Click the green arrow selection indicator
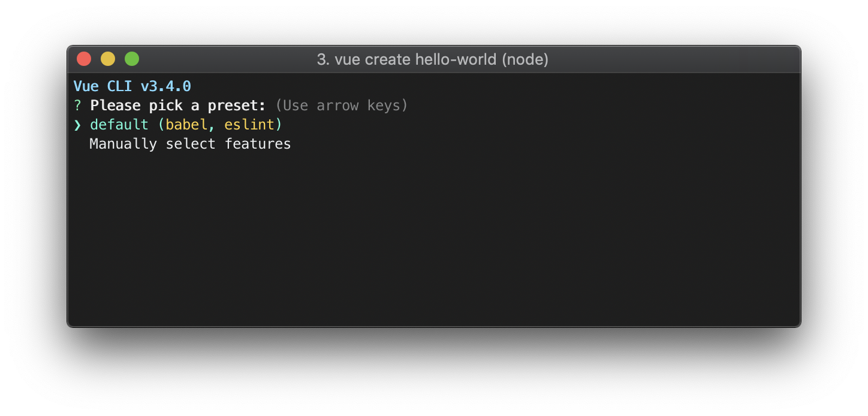Image resolution: width=868 pixels, height=416 pixels. point(79,124)
